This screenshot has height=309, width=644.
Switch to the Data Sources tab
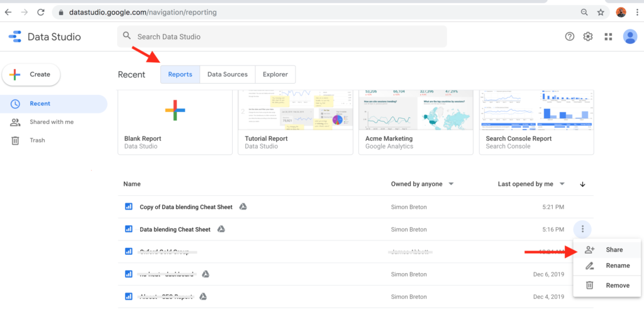[228, 74]
